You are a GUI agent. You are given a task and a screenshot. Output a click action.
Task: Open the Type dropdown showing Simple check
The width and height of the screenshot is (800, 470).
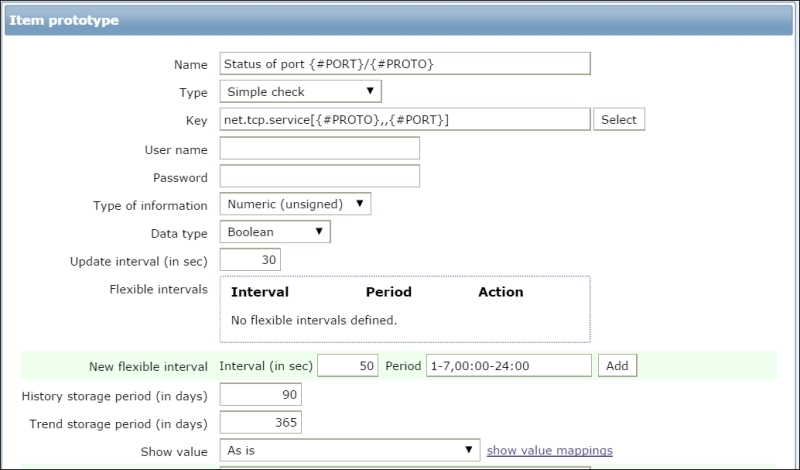pos(299,92)
